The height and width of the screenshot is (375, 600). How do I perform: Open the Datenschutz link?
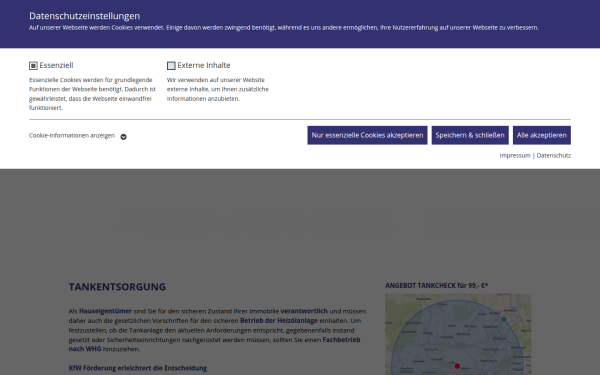click(554, 155)
